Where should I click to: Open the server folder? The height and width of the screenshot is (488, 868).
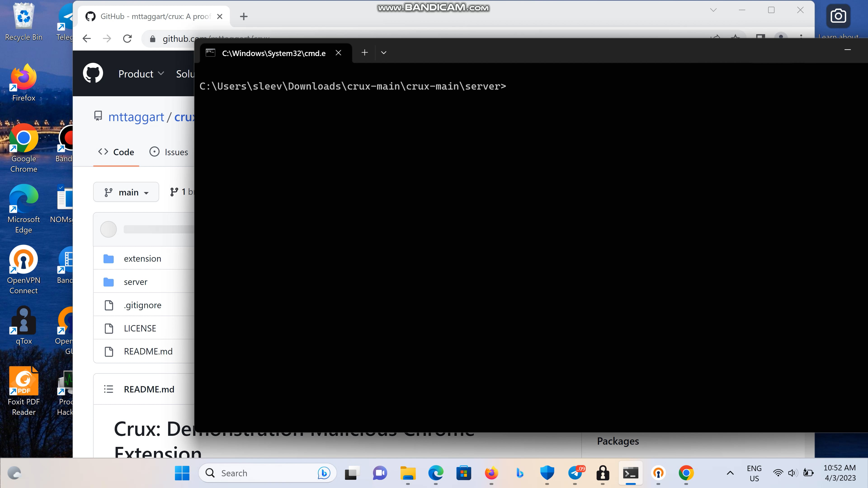(x=135, y=282)
